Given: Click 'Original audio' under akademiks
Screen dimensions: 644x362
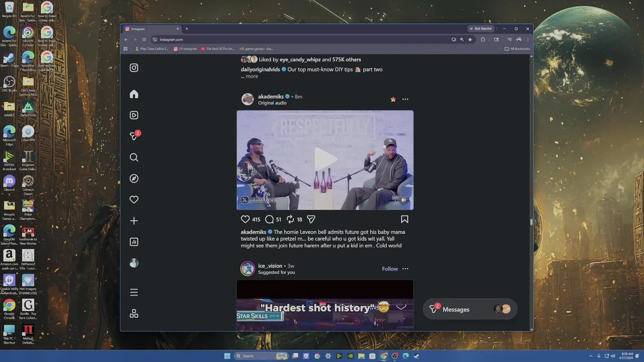Looking at the screenshot, I should [272, 103].
